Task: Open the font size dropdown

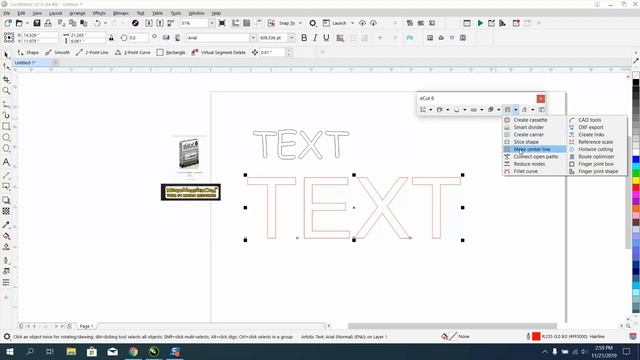Action: coord(291,38)
